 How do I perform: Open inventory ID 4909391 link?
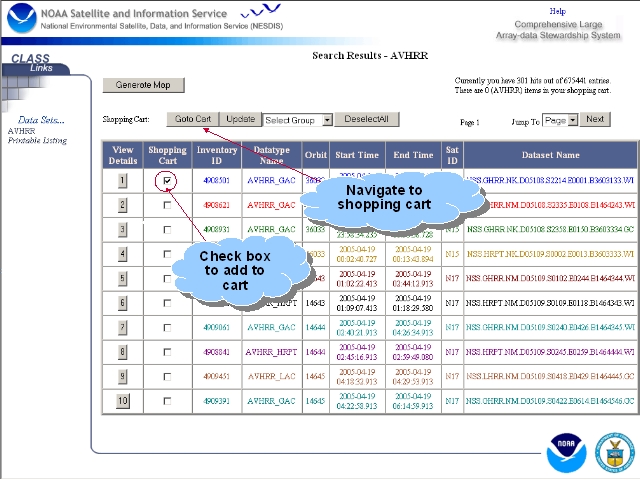tap(216, 401)
